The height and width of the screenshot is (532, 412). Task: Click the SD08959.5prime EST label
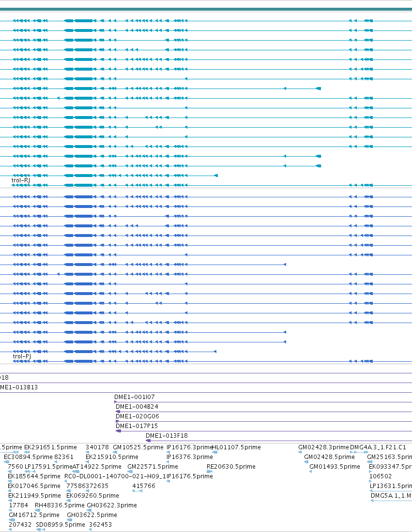click(x=61, y=525)
